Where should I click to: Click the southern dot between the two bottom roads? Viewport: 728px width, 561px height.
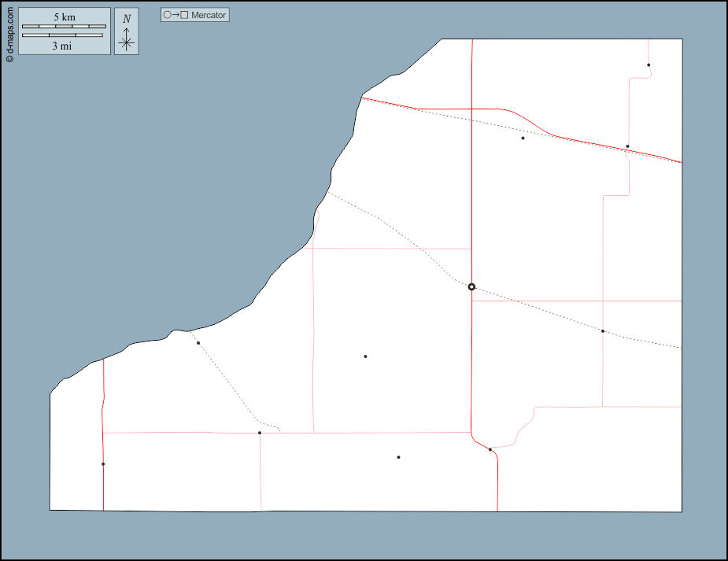398,457
